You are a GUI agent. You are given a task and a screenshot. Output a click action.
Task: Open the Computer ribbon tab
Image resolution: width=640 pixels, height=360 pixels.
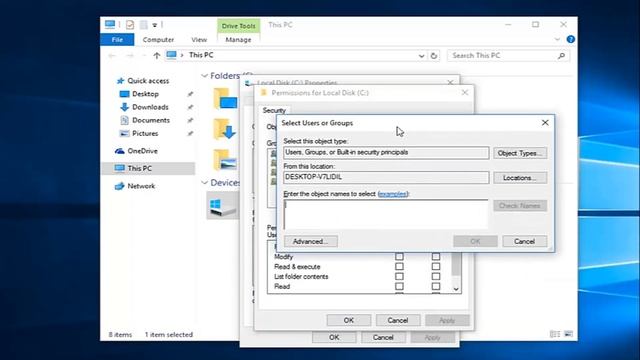[158, 40]
